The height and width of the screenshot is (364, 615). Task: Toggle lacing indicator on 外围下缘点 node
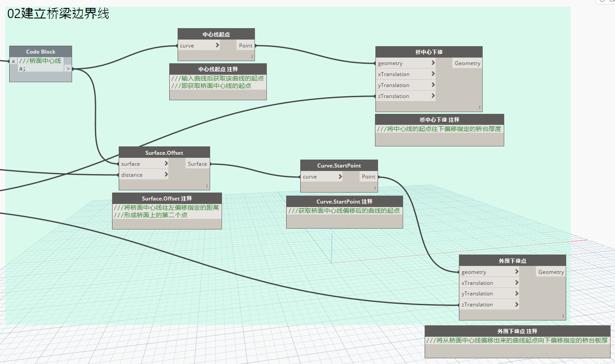(563, 316)
